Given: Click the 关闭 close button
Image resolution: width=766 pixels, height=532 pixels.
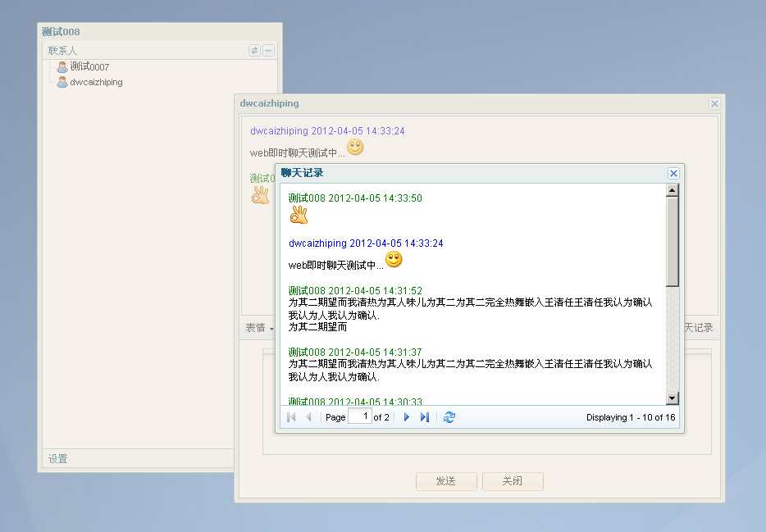Looking at the screenshot, I should [x=513, y=481].
